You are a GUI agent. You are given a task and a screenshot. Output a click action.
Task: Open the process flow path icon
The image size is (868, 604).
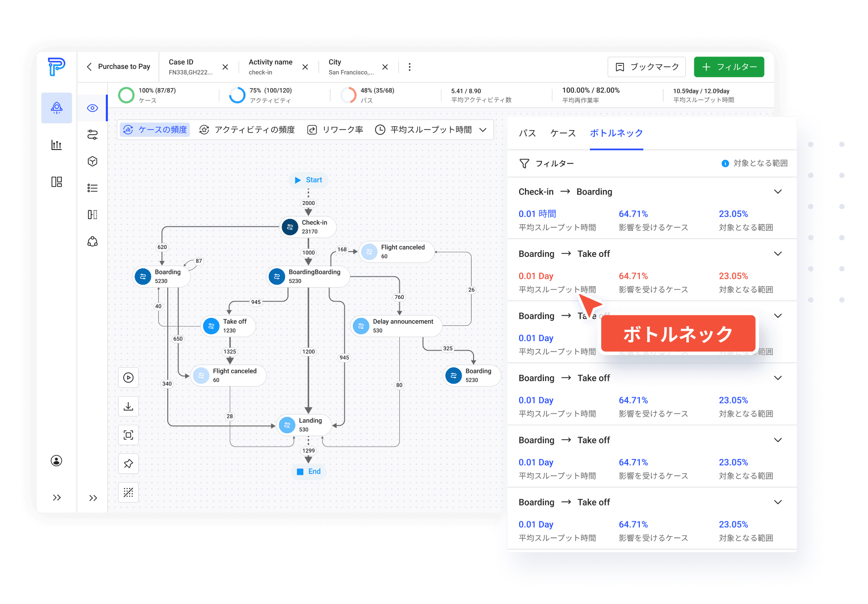point(93,135)
